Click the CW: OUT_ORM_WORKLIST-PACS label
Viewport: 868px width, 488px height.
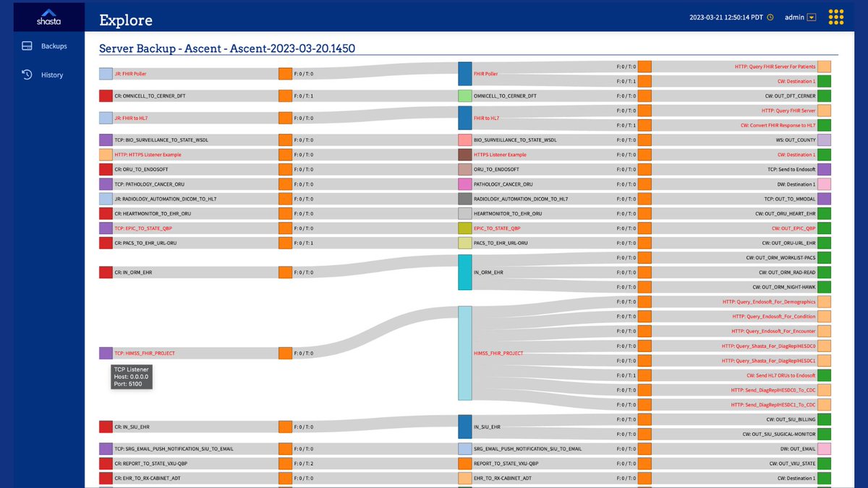(780, 257)
